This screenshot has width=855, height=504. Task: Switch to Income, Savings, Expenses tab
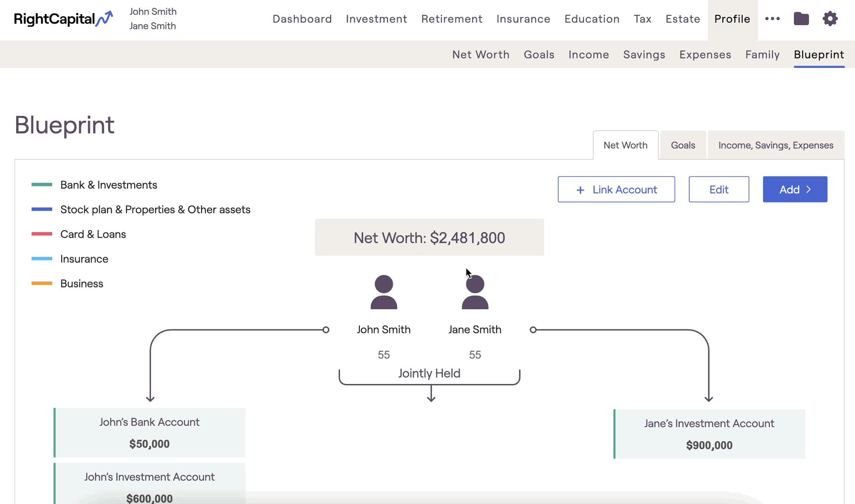(775, 145)
